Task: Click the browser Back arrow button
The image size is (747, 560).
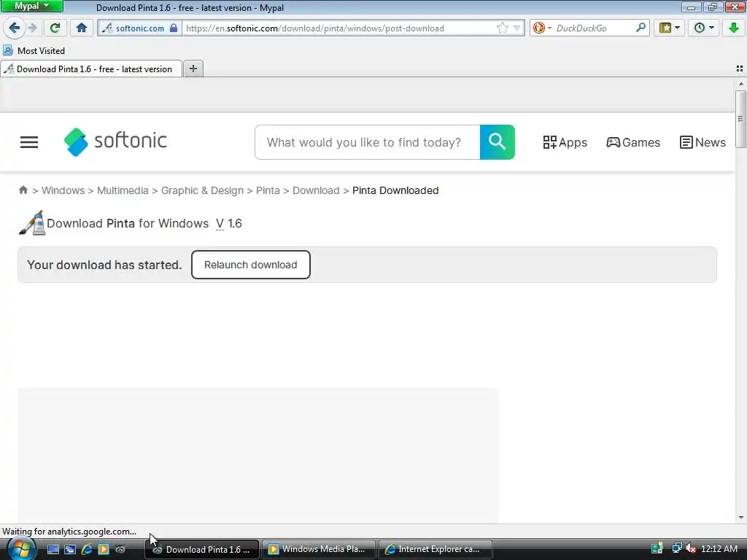Action: pyautogui.click(x=15, y=28)
